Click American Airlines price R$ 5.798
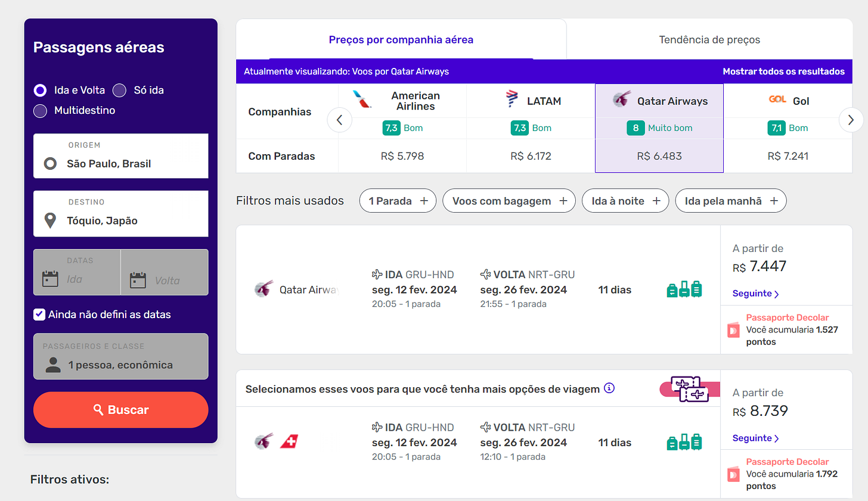 (402, 156)
